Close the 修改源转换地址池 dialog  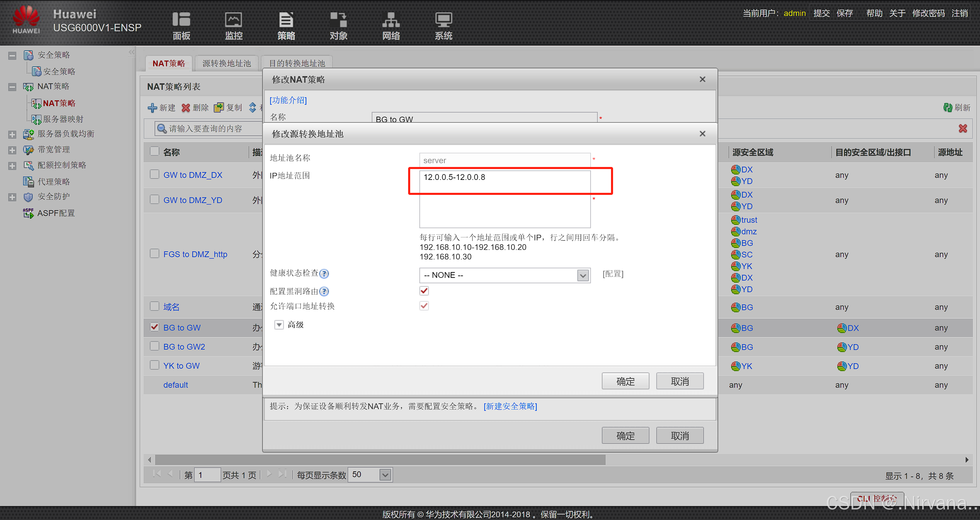[x=702, y=134]
